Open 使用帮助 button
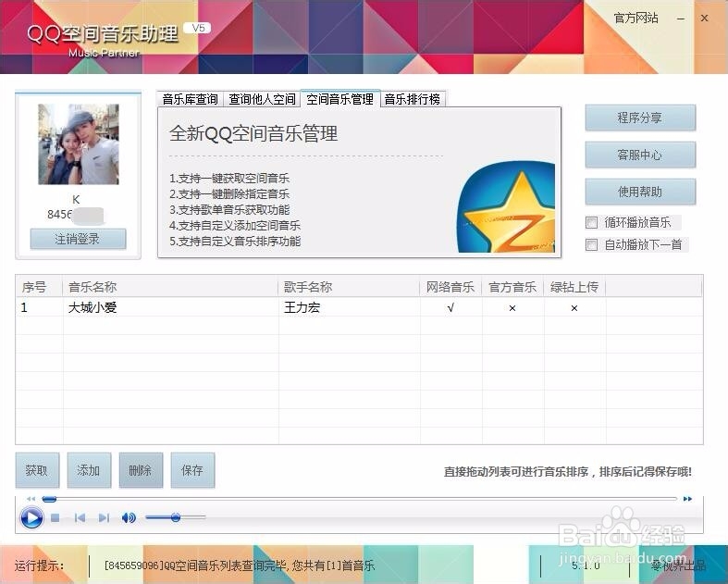This screenshot has width=728, height=584. point(640,192)
